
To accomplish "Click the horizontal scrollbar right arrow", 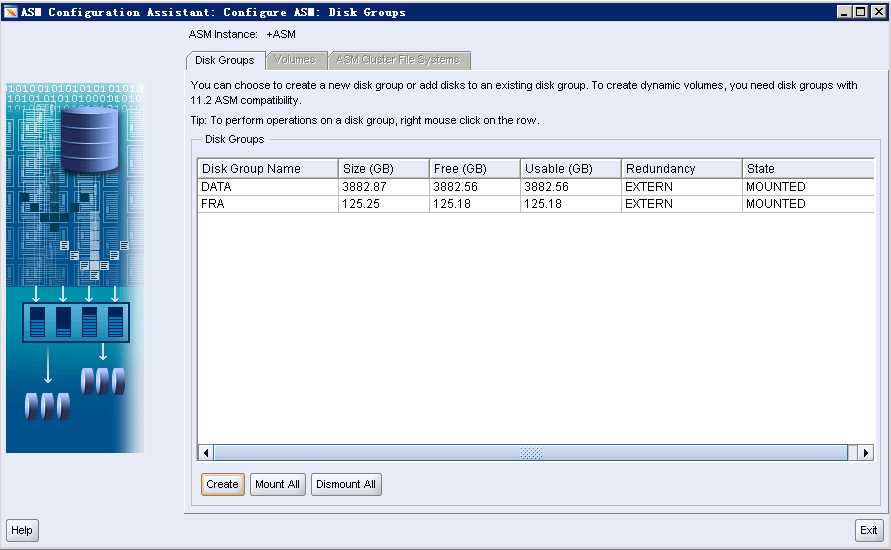I will [x=865, y=453].
